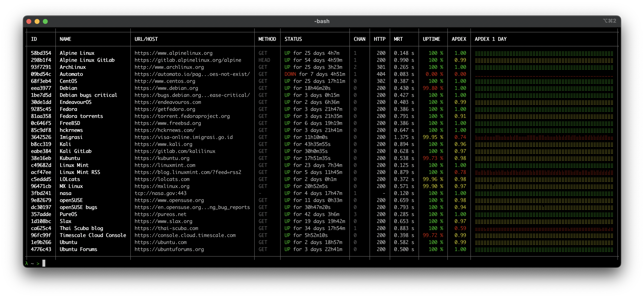Screen dimensions: 644x298
Task: Click the 0.59 apdex value
Action: tap(460, 228)
